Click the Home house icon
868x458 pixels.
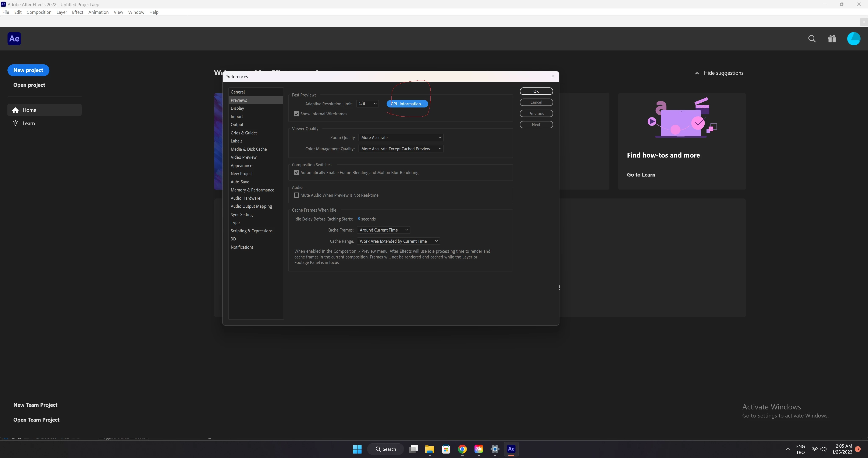[15, 110]
